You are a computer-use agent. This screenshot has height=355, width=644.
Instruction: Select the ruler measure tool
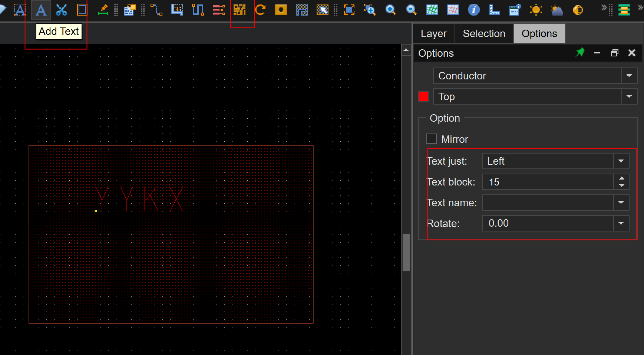(x=494, y=10)
